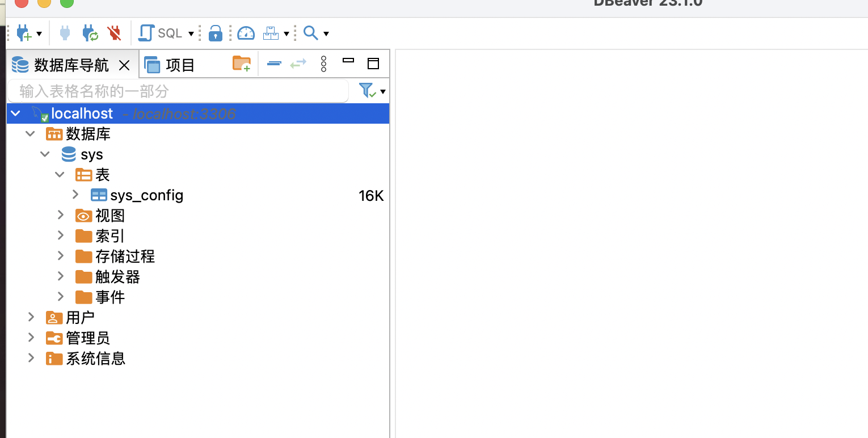The image size is (868, 438).
Task: Click the schema diagram toolbar icon
Action: (271, 33)
